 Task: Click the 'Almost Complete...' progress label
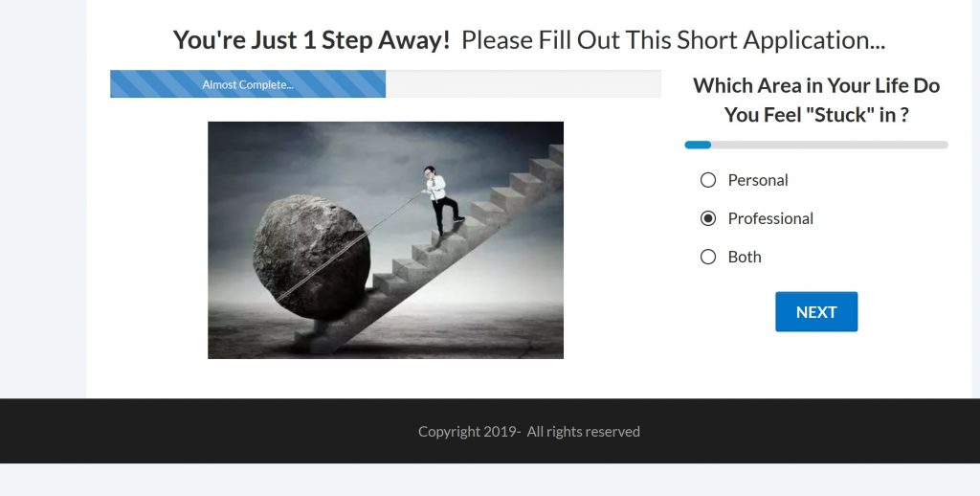(248, 84)
